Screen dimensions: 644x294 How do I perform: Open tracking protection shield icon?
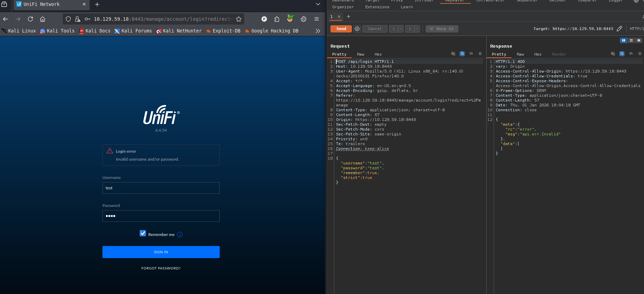(68, 19)
